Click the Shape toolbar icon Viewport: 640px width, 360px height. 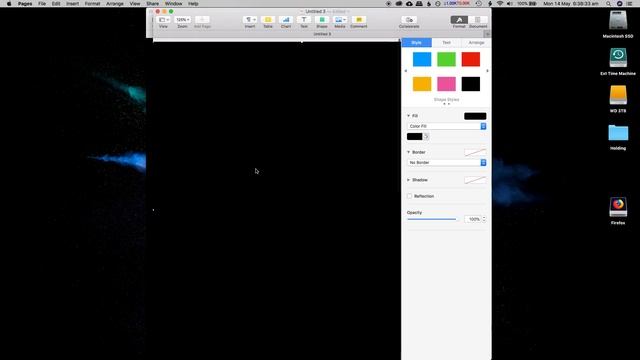click(322, 20)
